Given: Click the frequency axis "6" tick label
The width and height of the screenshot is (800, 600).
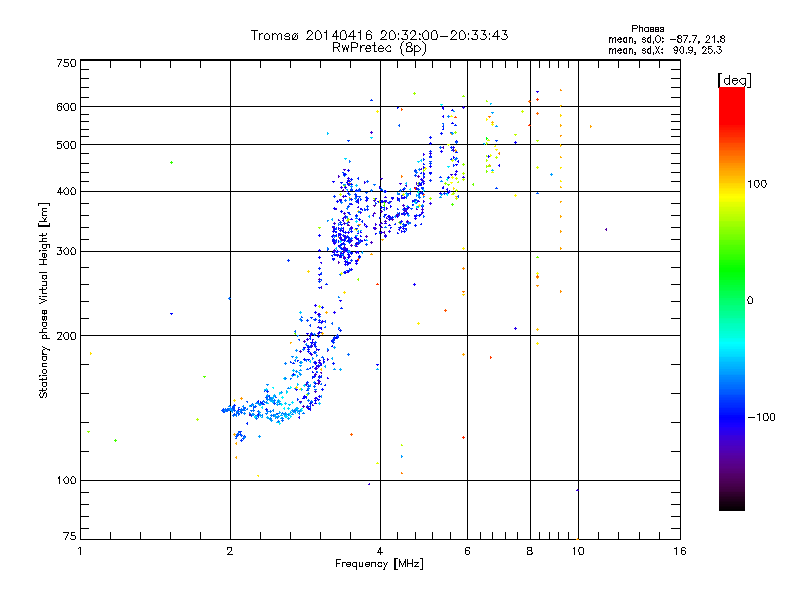Looking at the screenshot, I should tap(467, 551).
